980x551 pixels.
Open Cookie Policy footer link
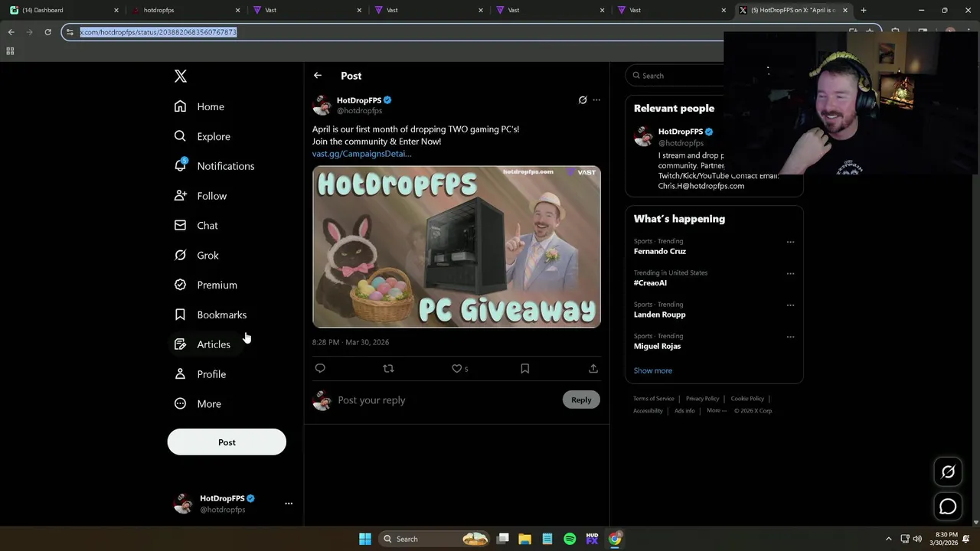click(x=747, y=399)
